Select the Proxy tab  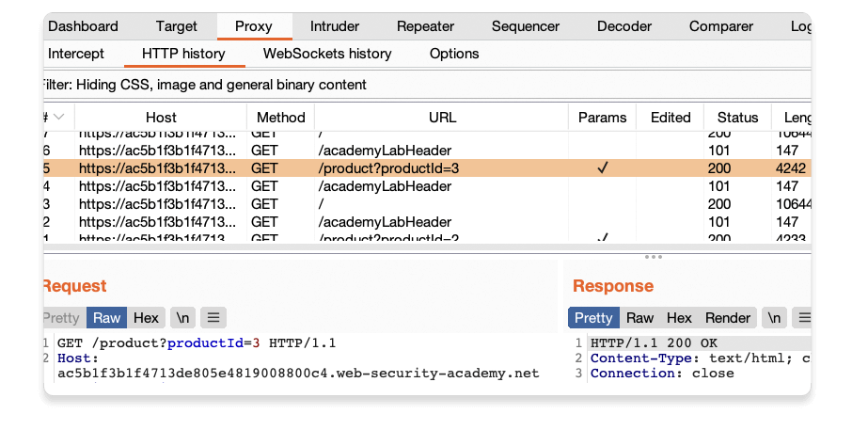pyautogui.click(x=254, y=26)
